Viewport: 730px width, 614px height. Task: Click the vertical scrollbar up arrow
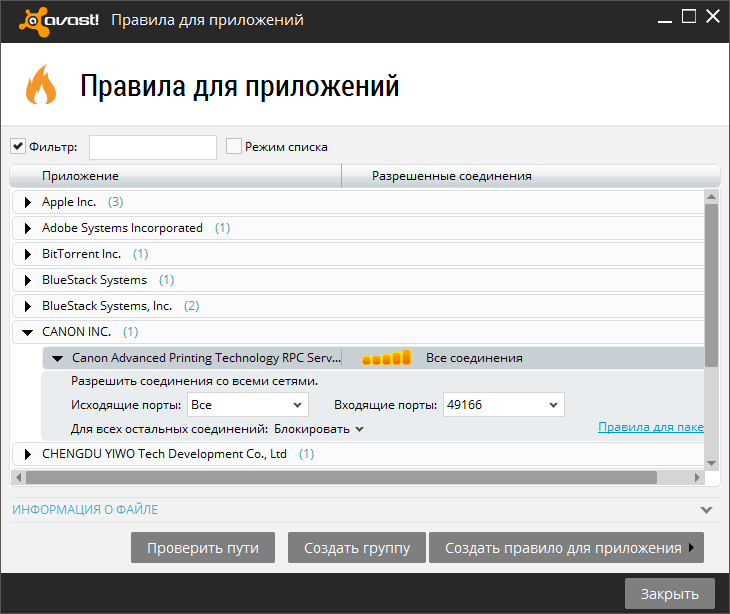(711, 196)
